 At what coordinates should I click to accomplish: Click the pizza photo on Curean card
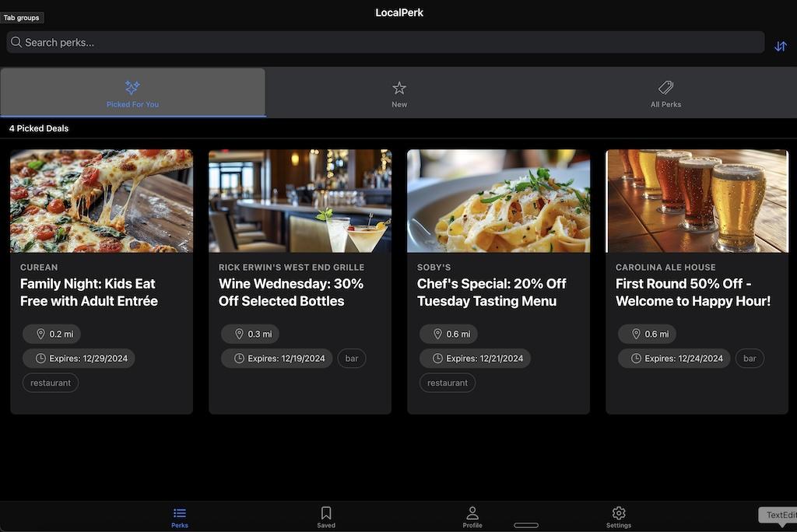[102, 201]
